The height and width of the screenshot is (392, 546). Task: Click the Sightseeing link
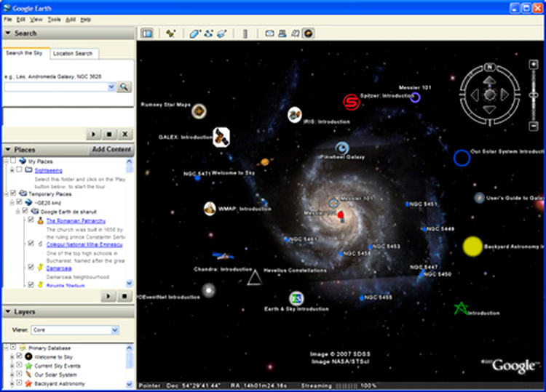coord(48,170)
